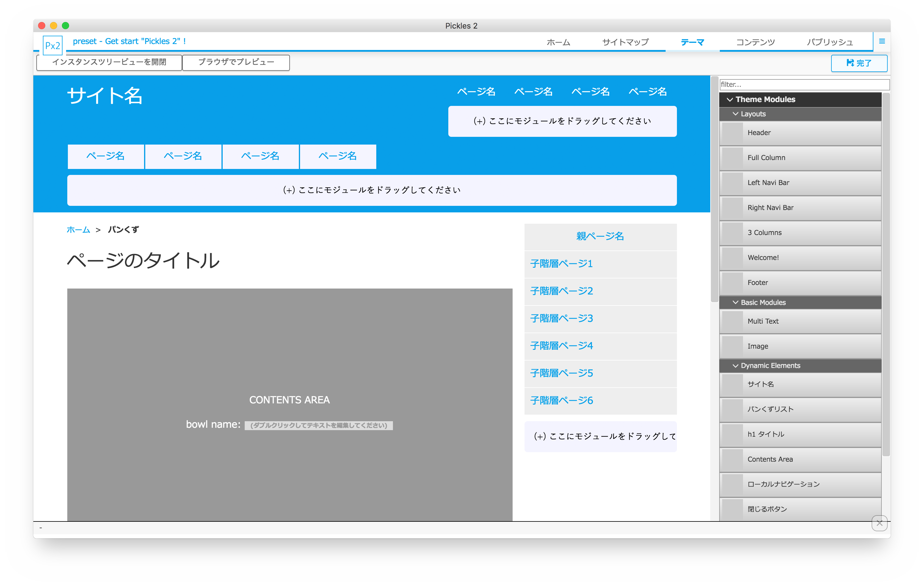Click the Px2 logo icon
Image resolution: width=924 pixels, height=586 pixels.
tap(53, 45)
